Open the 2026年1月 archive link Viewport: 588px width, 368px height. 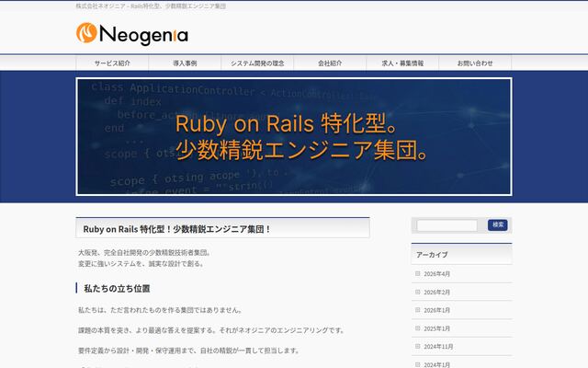coord(437,310)
